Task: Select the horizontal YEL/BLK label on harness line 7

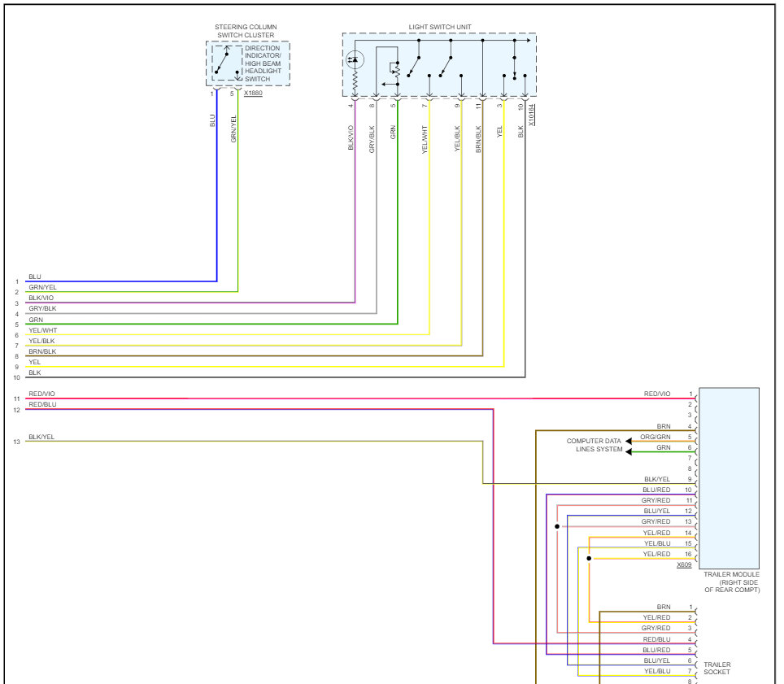Action: (x=41, y=341)
